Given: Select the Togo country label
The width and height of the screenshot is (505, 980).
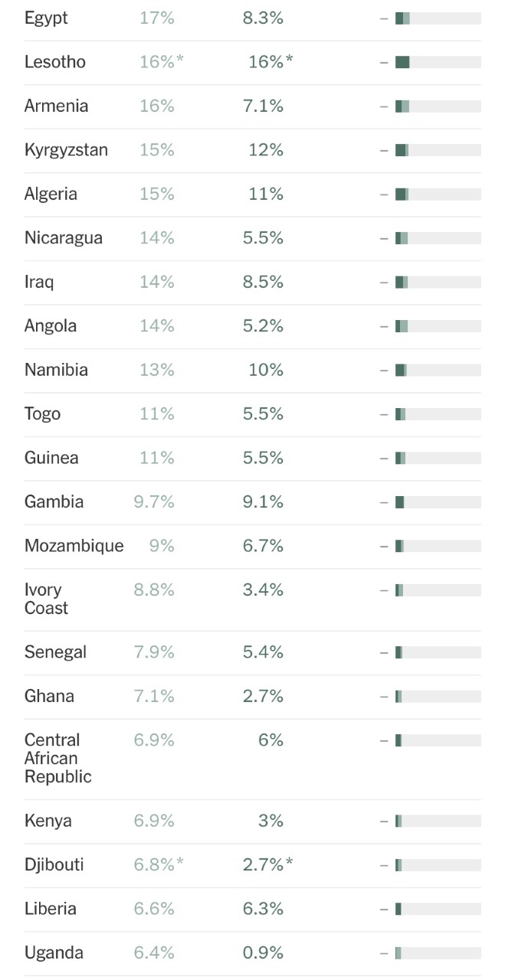Looking at the screenshot, I should point(42,414).
